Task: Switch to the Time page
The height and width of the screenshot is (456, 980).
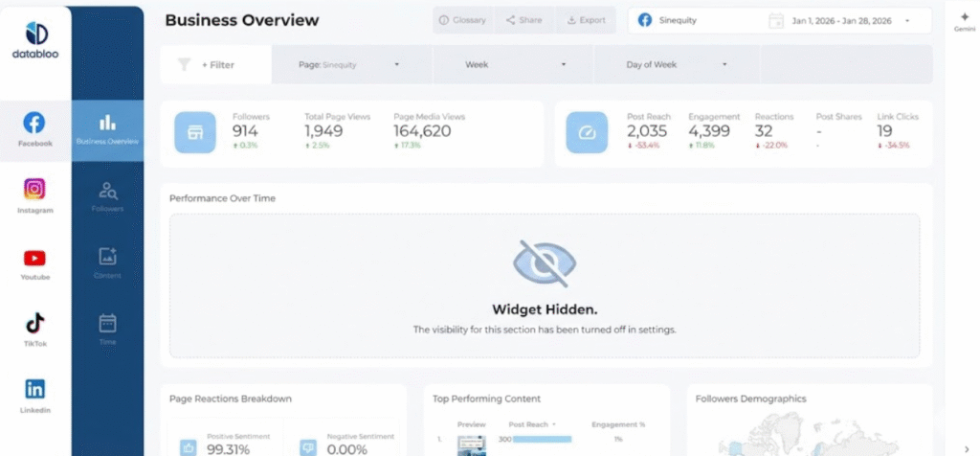Action: point(107,329)
